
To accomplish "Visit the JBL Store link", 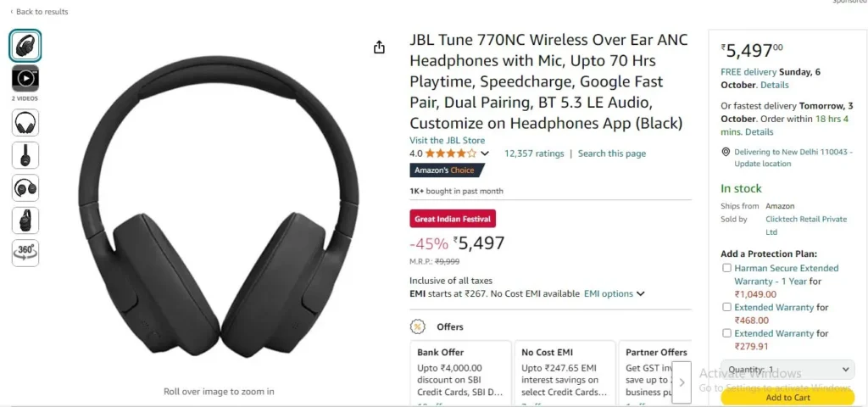I will point(448,141).
